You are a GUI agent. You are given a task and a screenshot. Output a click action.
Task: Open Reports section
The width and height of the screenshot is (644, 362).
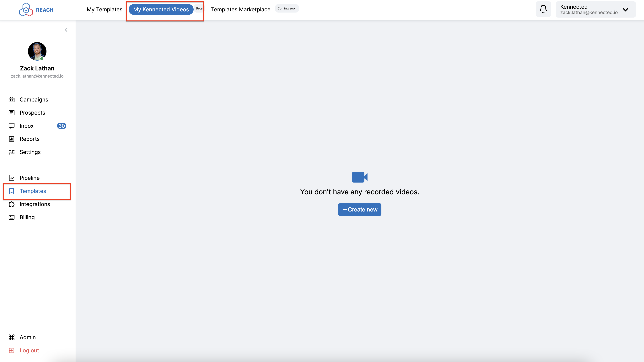[x=30, y=139]
